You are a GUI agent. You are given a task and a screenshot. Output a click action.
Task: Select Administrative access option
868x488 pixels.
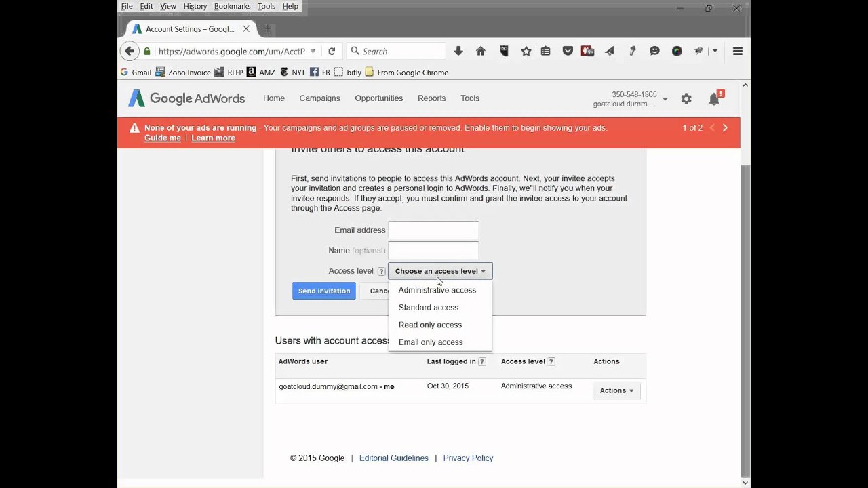[437, 290]
